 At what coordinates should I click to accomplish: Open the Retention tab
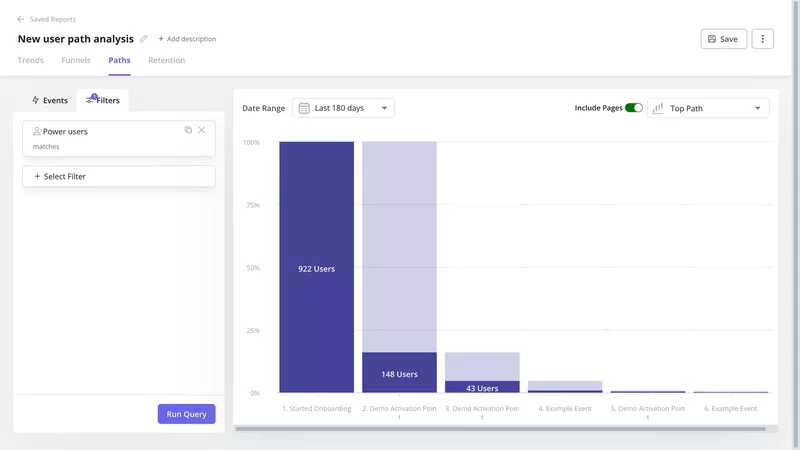click(166, 61)
